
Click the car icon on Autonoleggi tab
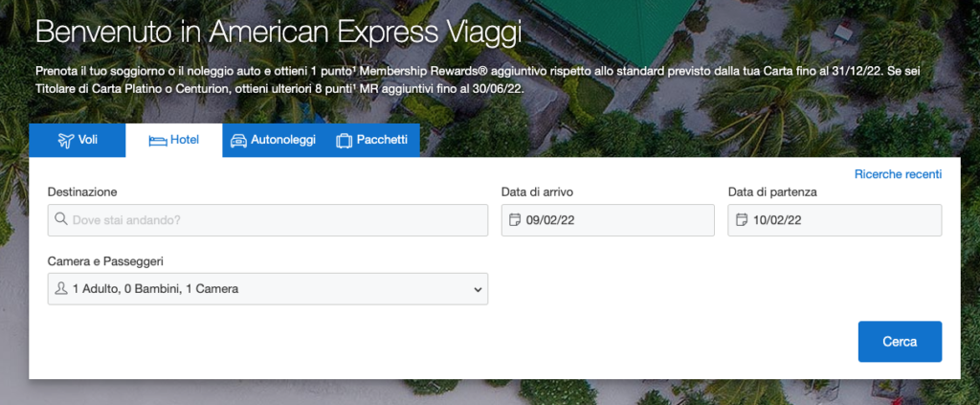(x=238, y=141)
